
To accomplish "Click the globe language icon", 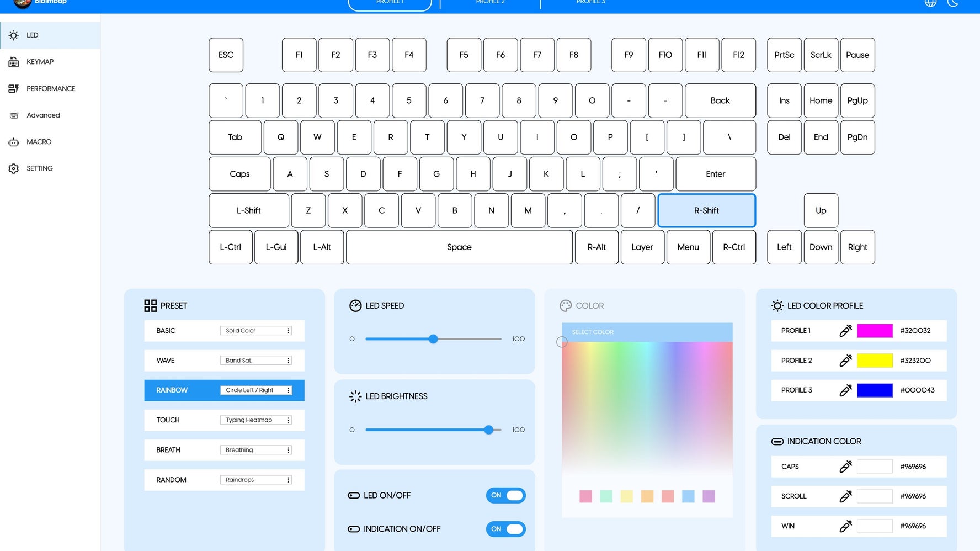I will click(x=930, y=2).
